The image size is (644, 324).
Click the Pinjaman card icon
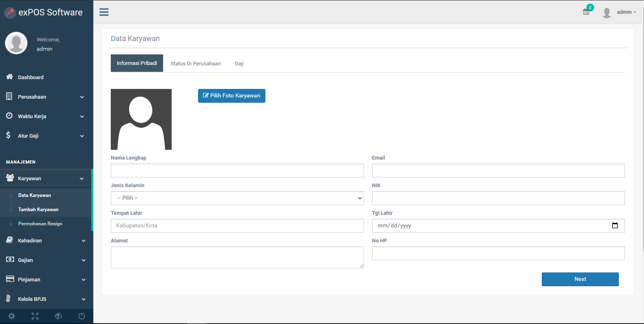[x=10, y=279]
